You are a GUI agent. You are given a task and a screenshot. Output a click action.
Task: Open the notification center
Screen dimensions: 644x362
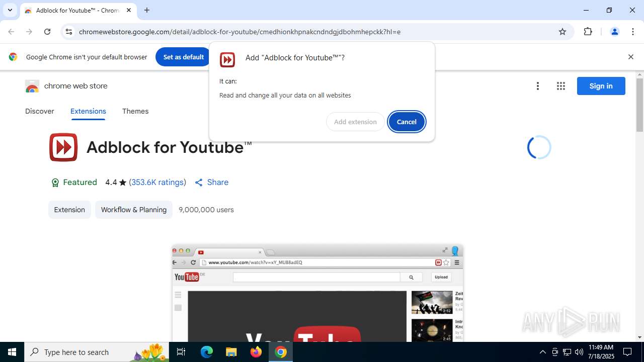(627, 352)
